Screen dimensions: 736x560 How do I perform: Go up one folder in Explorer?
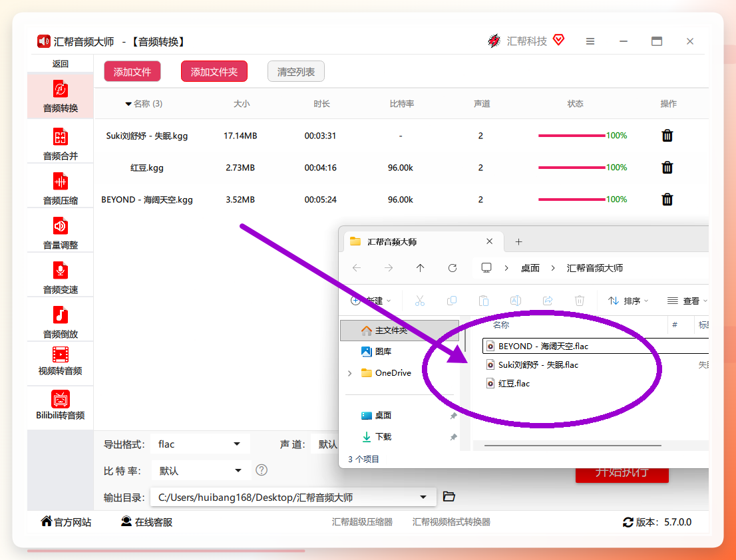click(420, 268)
